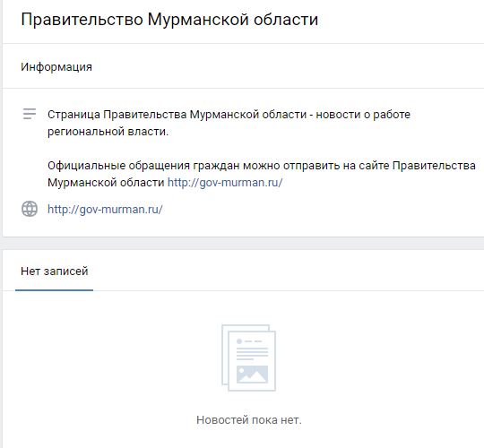Click the 'Новостей пока нет.' message
Viewport: 484px width, 448px height.
(x=249, y=420)
